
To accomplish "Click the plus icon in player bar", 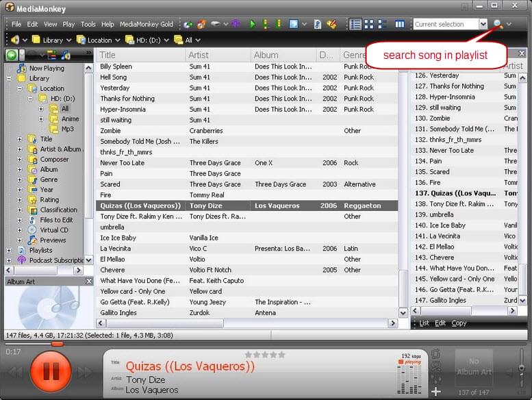I will point(436,392).
